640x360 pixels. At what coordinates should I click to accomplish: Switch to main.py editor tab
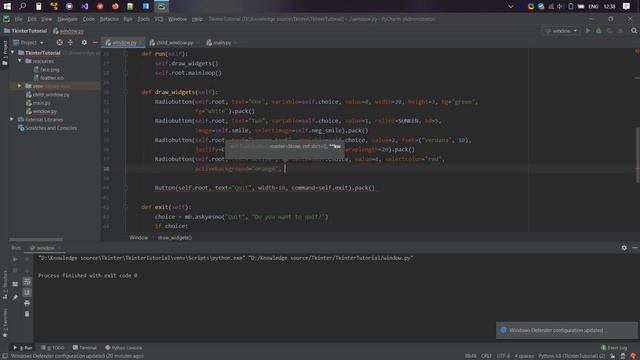pos(222,42)
